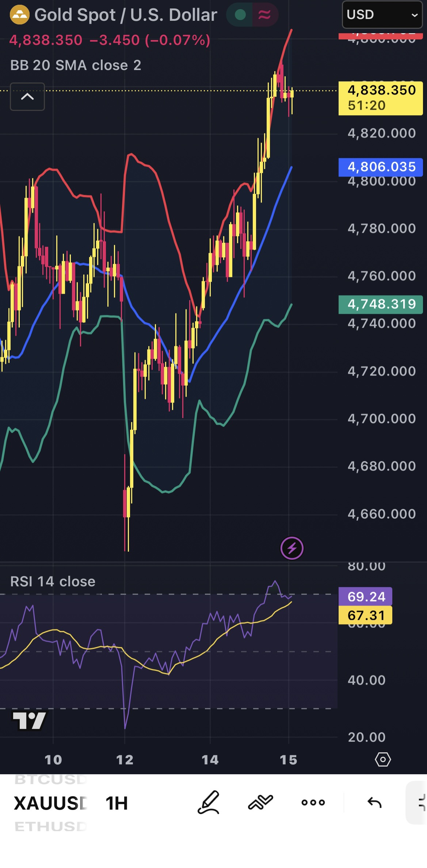Viewport: 427px width, 868px height.
Task: Tap the undo arrow
Action: pyautogui.click(x=374, y=802)
